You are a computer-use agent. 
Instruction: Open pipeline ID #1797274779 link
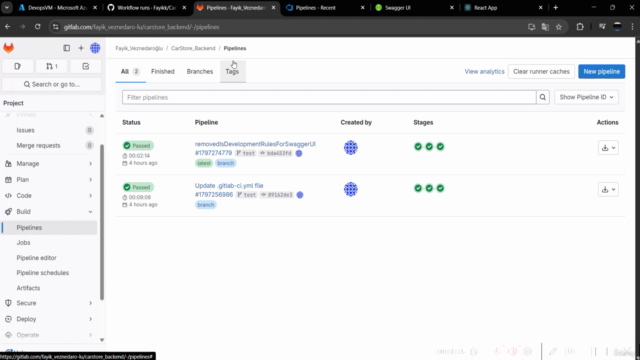(x=213, y=153)
